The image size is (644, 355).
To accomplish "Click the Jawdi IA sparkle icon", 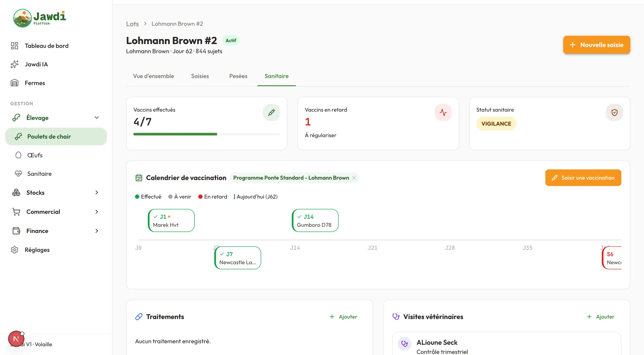I will [x=14, y=64].
